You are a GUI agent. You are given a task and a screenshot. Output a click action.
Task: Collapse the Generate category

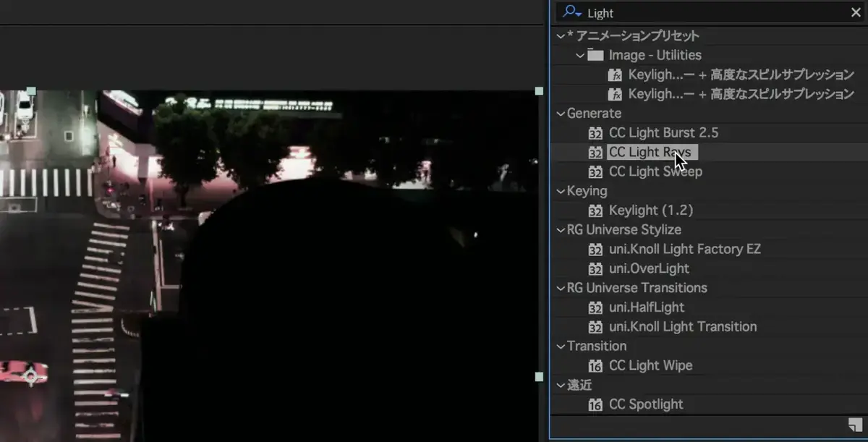pyautogui.click(x=559, y=113)
